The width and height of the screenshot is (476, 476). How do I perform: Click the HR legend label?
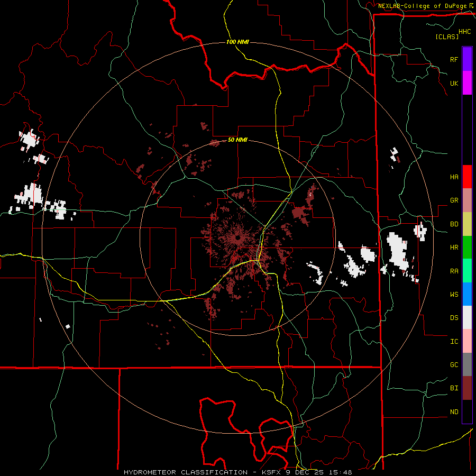tap(454, 248)
